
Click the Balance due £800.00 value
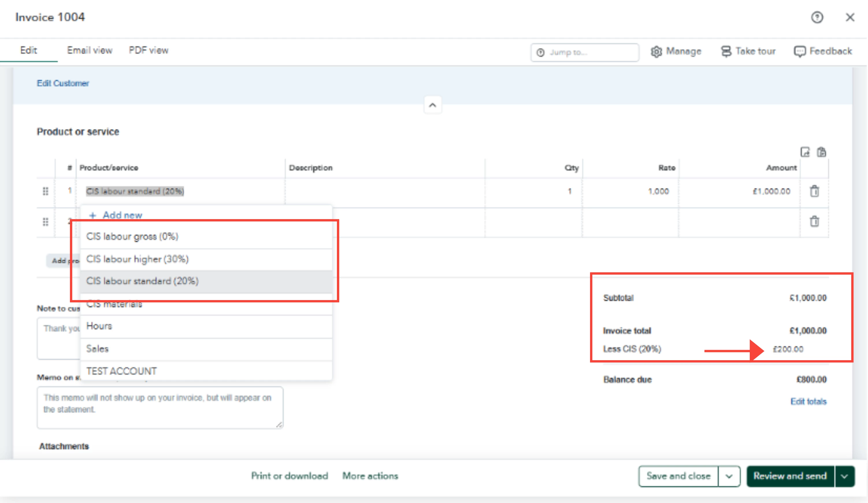click(811, 380)
